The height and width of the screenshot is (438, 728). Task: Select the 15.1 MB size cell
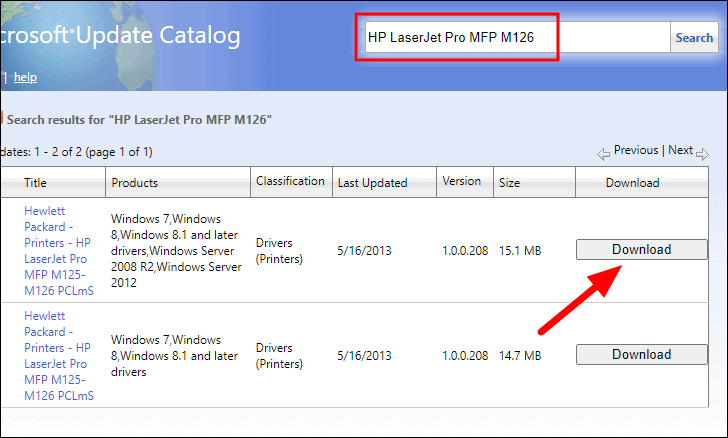[x=520, y=251]
